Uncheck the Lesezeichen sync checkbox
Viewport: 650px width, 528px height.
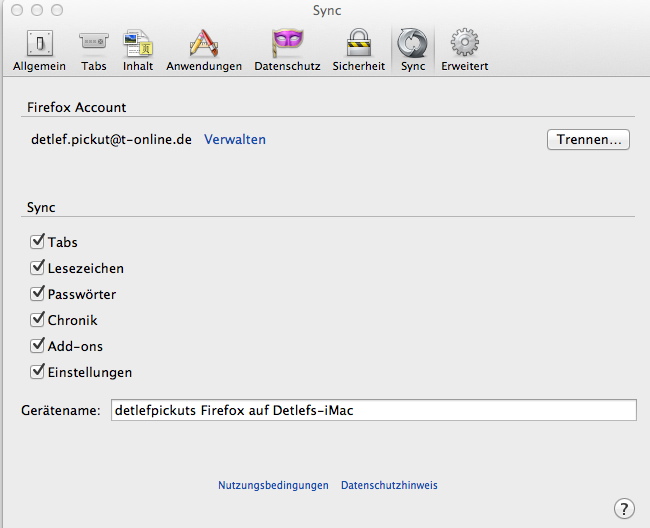pyautogui.click(x=39, y=268)
